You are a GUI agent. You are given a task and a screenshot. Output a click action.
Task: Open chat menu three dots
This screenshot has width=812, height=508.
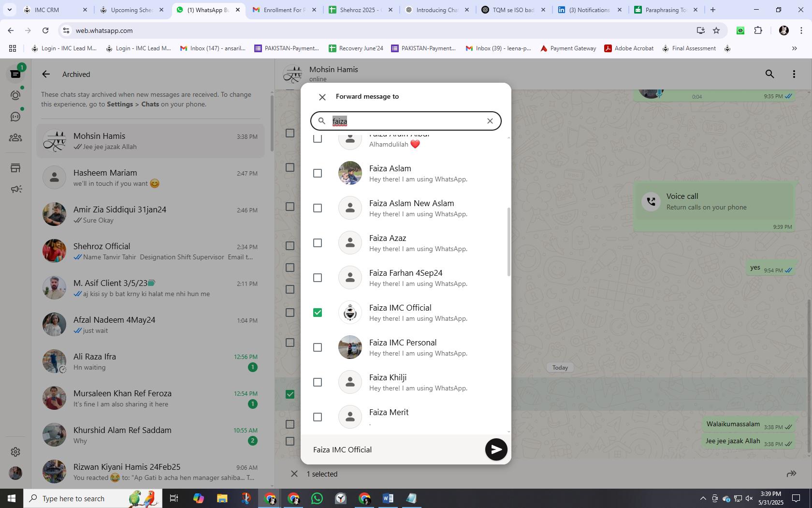pos(794,74)
